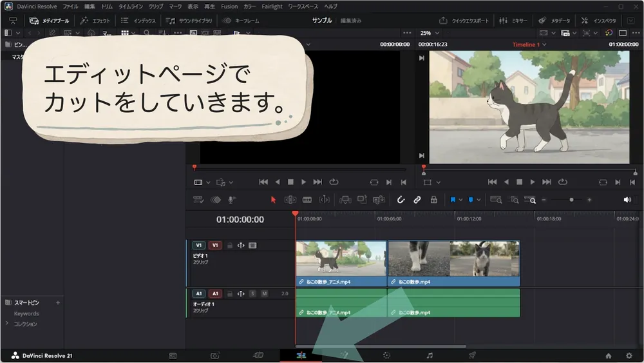Toggle timeline Snapping magnet
Screen dimensions: 644x363
click(401, 200)
